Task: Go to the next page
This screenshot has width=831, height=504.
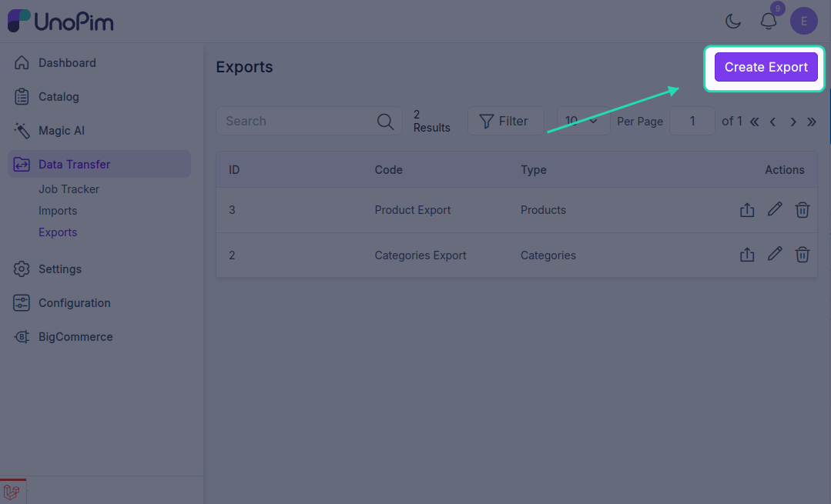Action: 792,122
